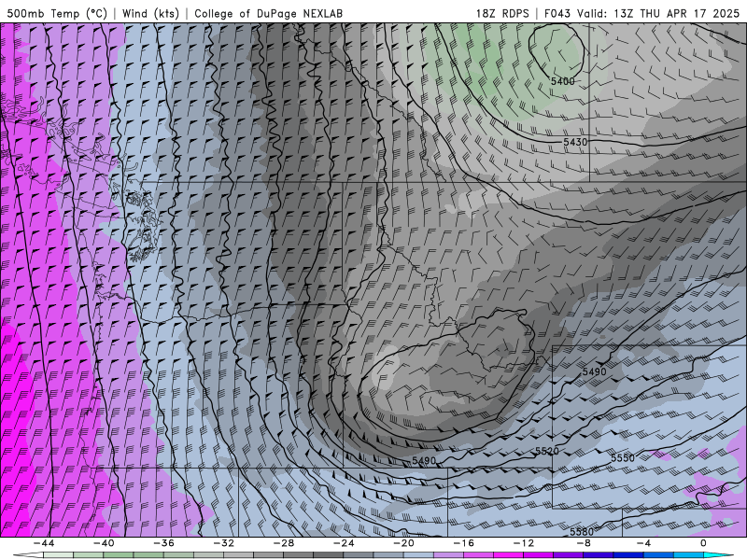This screenshot has height=560, width=747.
Task: Select the 5550 contour label
Action: [x=623, y=457]
